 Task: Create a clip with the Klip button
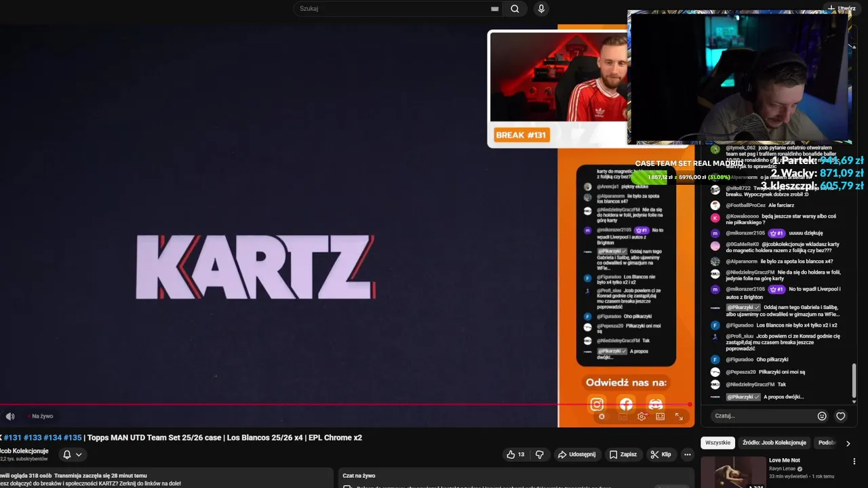660,454
